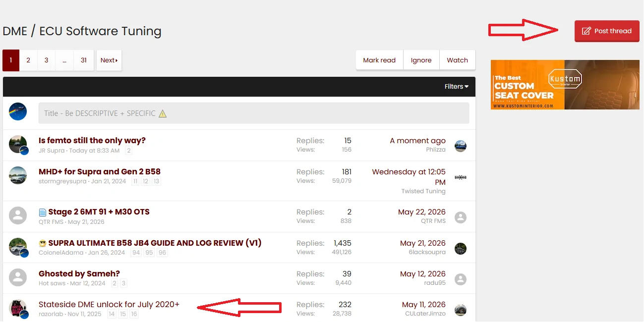Open Stateside DME unlock for July 2020+ thread
This screenshot has width=644, height=322.
pyautogui.click(x=109, y=305)
